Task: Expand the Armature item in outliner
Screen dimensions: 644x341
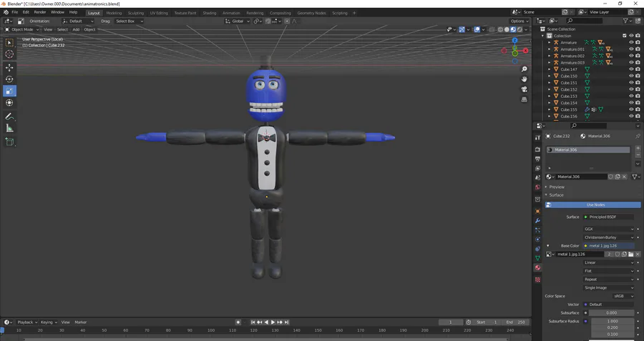Action: point(550,43)
